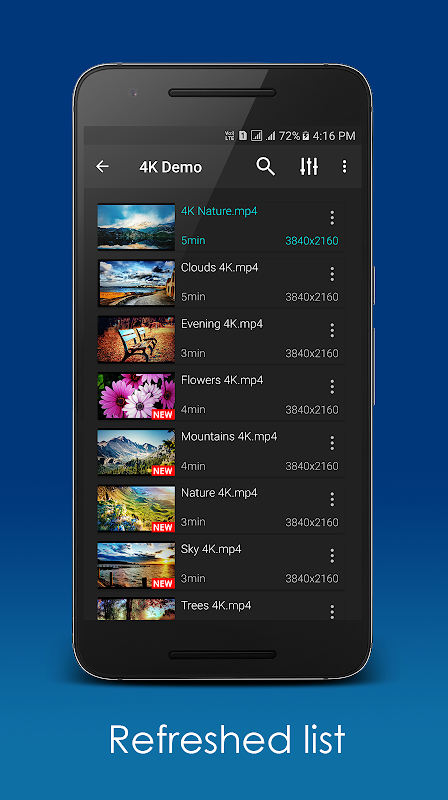Viewport: 448px width, 800px height.
Task: Select the Trees 4K.mp4 file name
Action: point(216,606)
